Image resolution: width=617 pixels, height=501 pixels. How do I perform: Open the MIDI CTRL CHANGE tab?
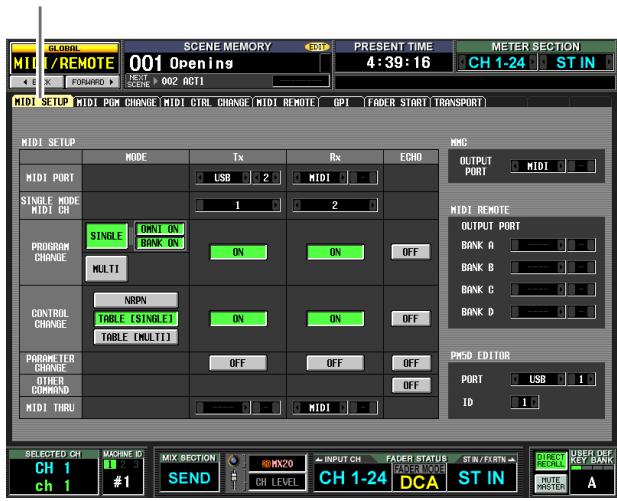tap(206, 102)
